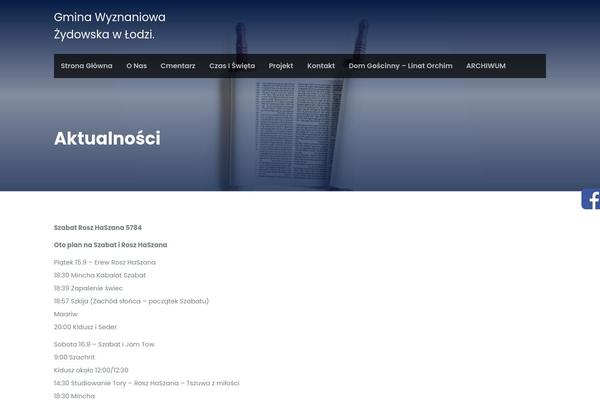Image resolution: width=600 pixels, height=400 pixels.
Task: Open the ARCHIWUM menu item
Action: [x=486, y=66]
